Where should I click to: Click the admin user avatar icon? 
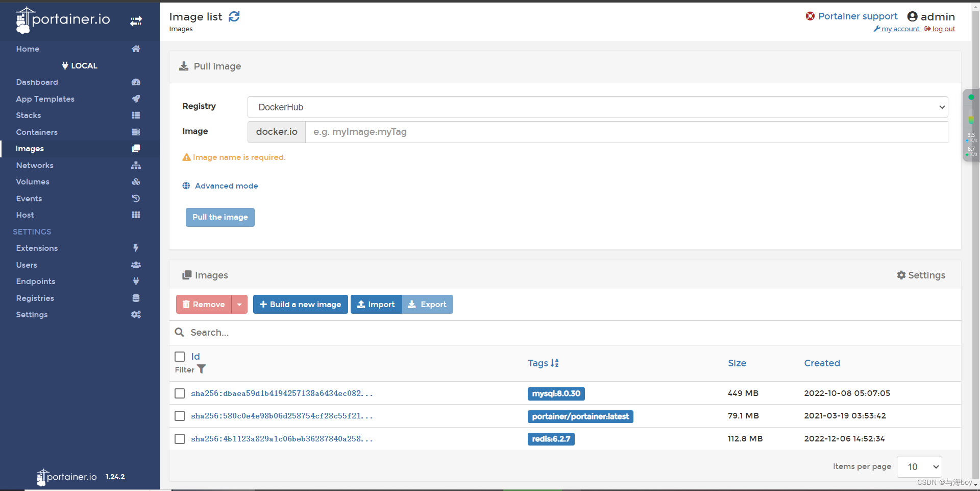tap(913, 17)
